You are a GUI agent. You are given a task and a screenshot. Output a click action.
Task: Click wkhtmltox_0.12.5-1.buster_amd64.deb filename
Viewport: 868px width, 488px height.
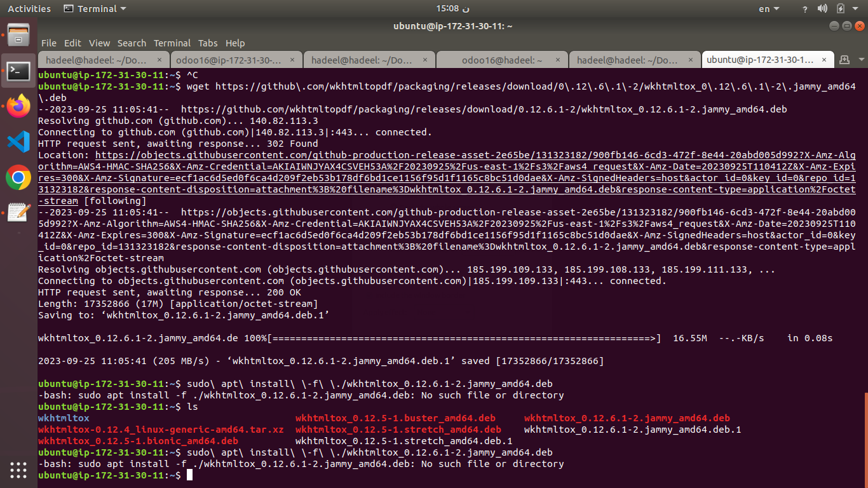395,418
